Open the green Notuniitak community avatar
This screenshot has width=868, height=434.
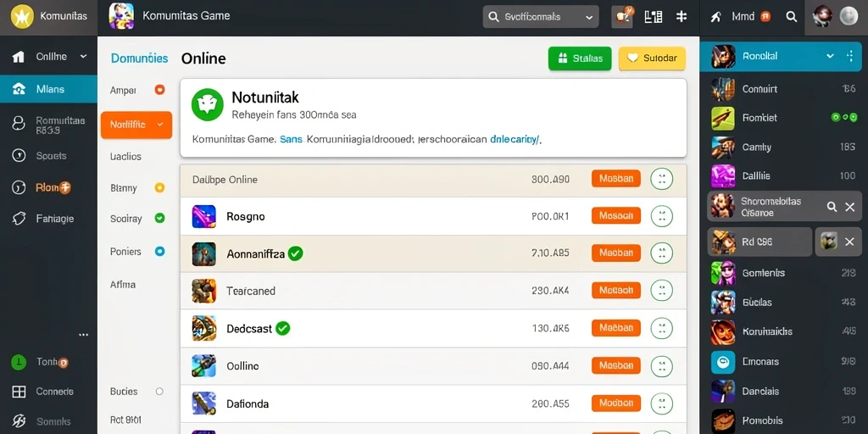pos(208,104)
